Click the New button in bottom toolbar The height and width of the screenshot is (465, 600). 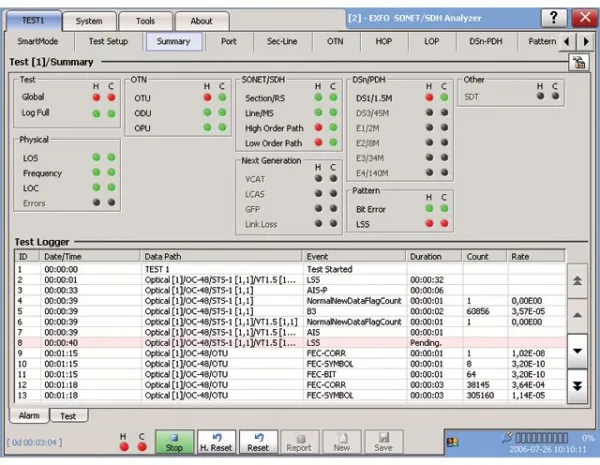pos(341,441)
